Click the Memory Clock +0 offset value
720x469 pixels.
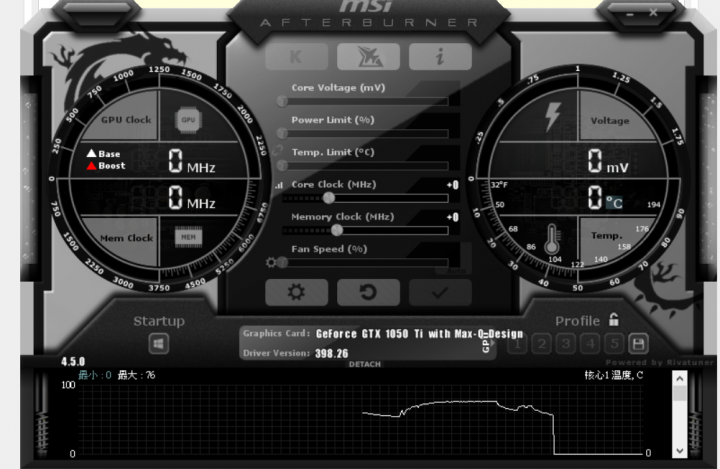[452, 217]
